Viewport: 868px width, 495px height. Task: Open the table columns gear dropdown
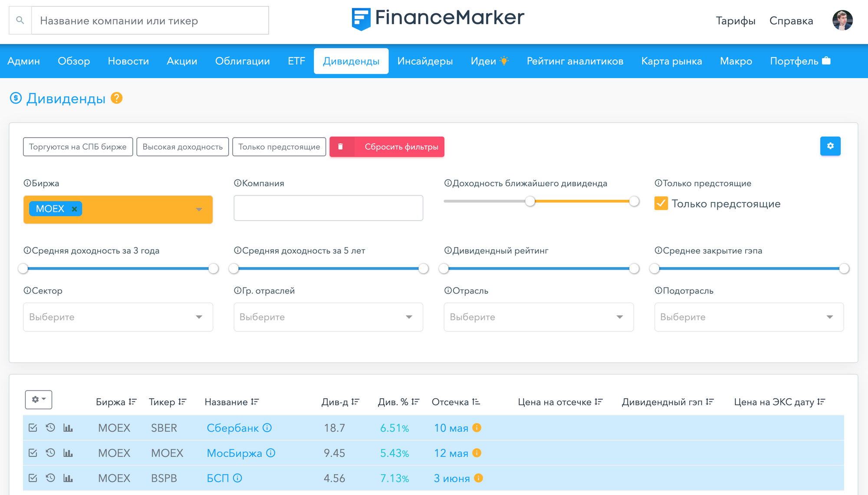click(x=39, y=399)
